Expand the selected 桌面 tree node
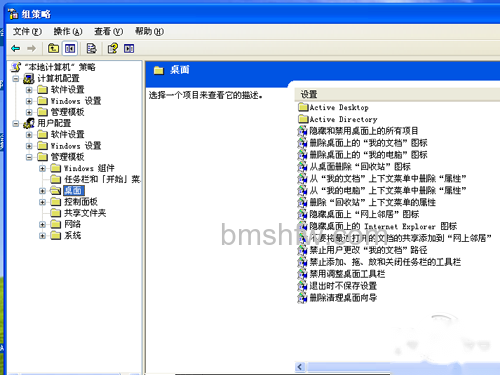This screenshot has width=500, height=375. click(42, 191)
